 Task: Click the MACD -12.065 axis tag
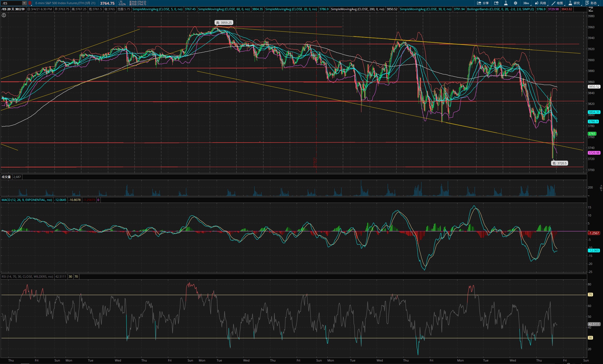(594, 251)
